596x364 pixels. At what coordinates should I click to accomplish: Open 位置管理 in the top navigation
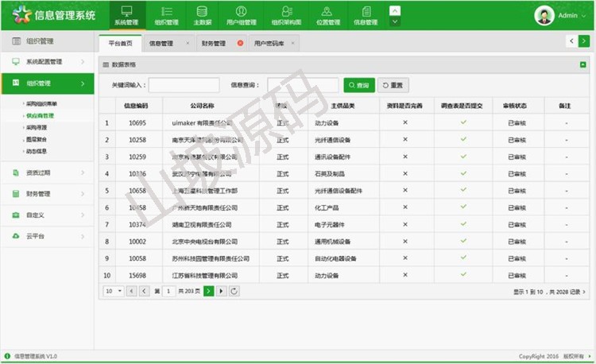(326, 14)
